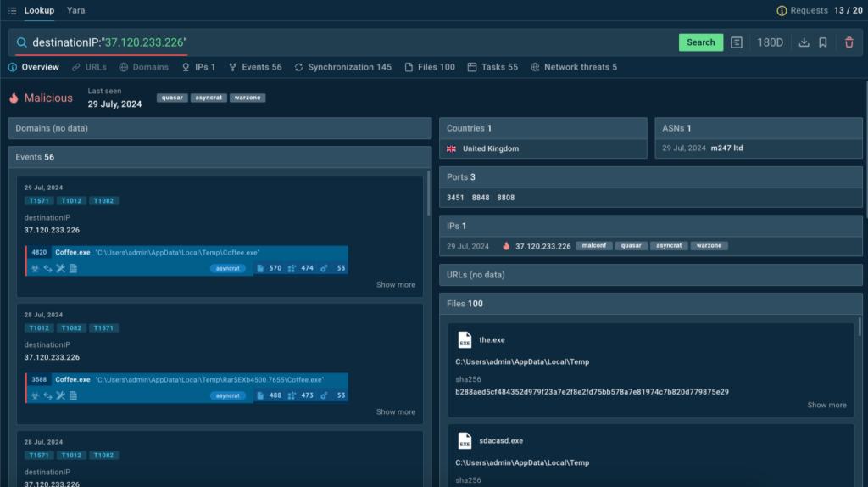Open the Network threats 5 tab
This screenshot has width=868, height=487.
coord(574,67)
